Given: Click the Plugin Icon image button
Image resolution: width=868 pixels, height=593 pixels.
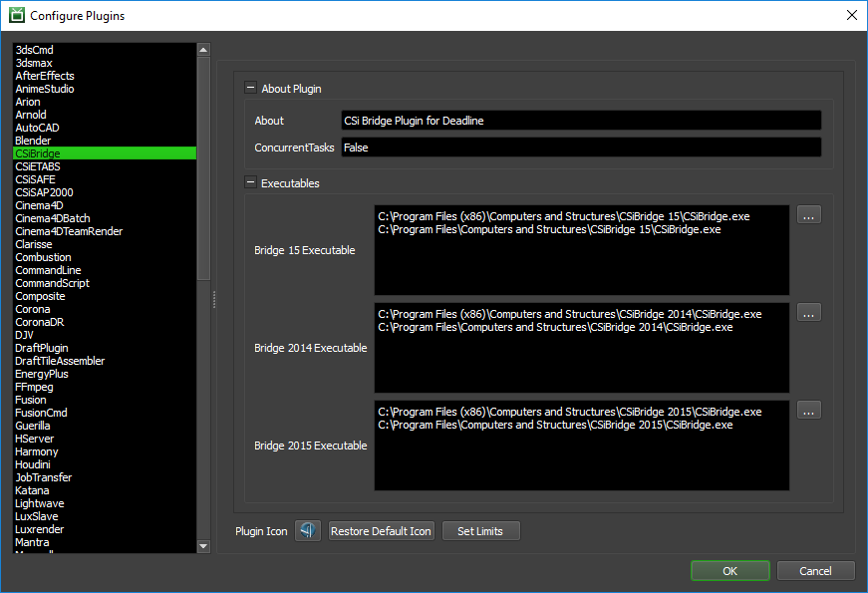Looking at the screenshot, I should (x=308, y=531).
